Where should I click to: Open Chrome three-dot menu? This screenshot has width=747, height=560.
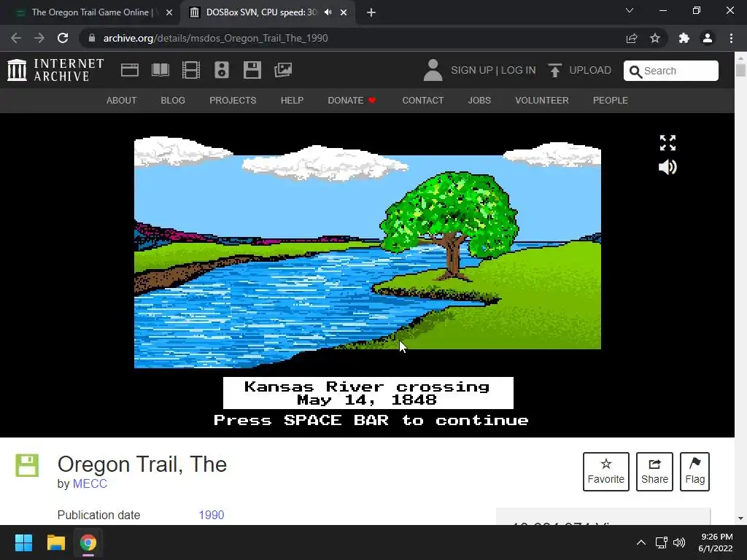[x=731, y=38]
